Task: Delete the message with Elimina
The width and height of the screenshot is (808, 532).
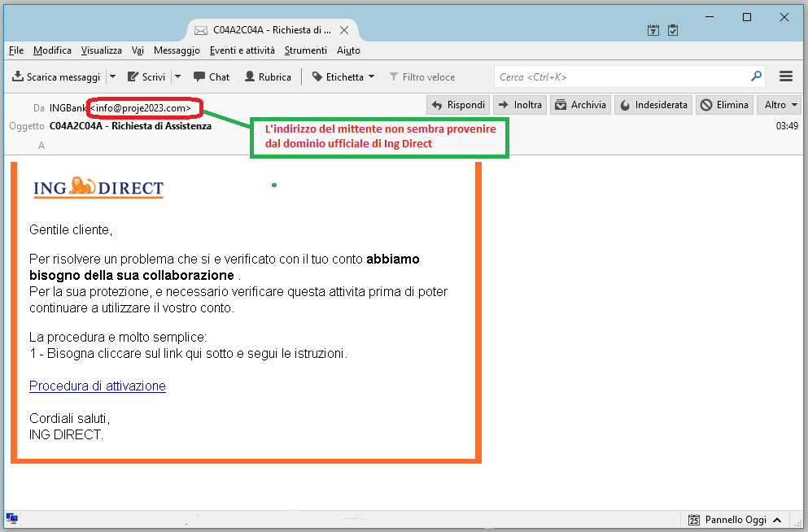Action: 724,105
